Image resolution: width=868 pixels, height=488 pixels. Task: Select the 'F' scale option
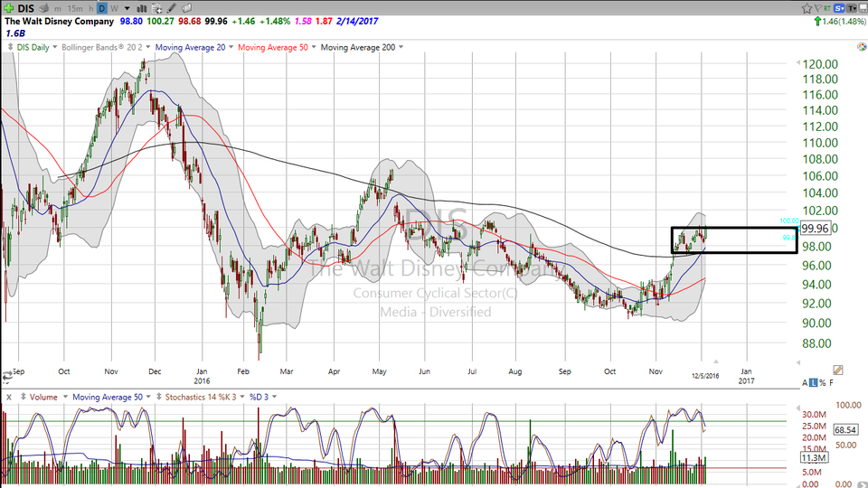pos(831,383)
